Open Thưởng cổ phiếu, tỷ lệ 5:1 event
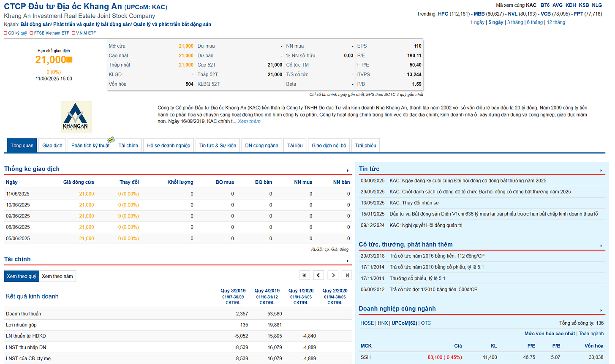615x364 pixels. point(417,278)
